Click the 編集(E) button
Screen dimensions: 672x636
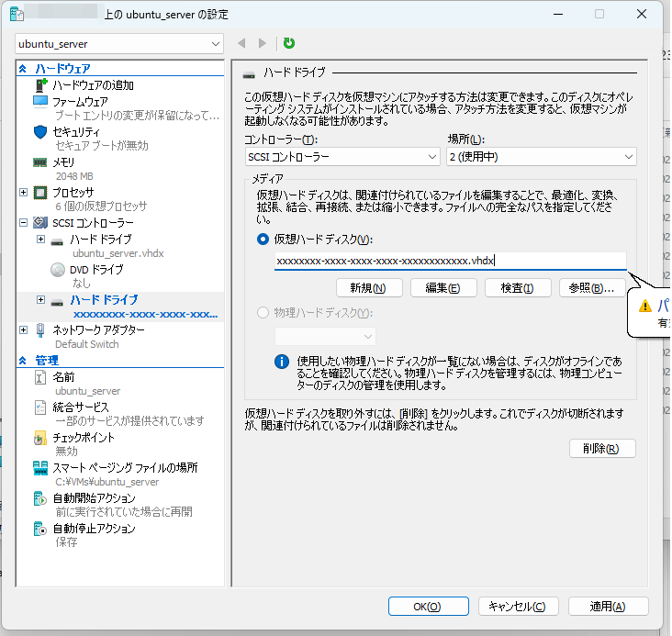pyautogui.click(x=443, y=288)
